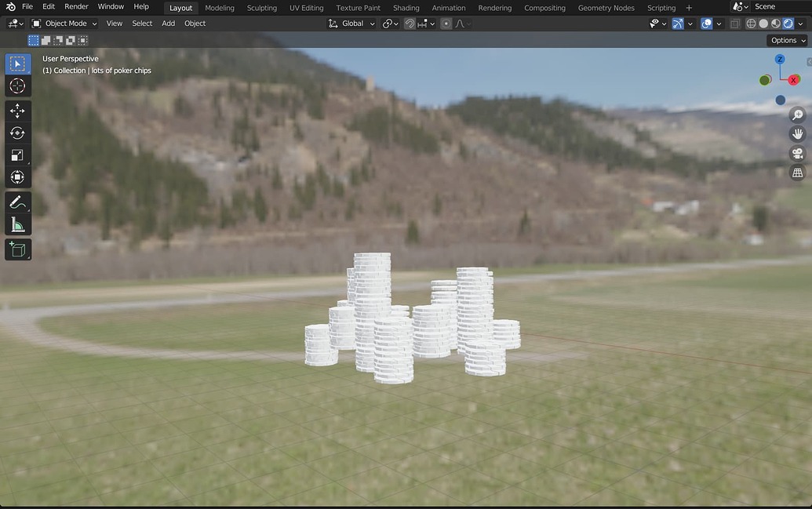This screenshot has height=509, width=812.
Task: Set selection mode to Extend
Action: (46, 40)
